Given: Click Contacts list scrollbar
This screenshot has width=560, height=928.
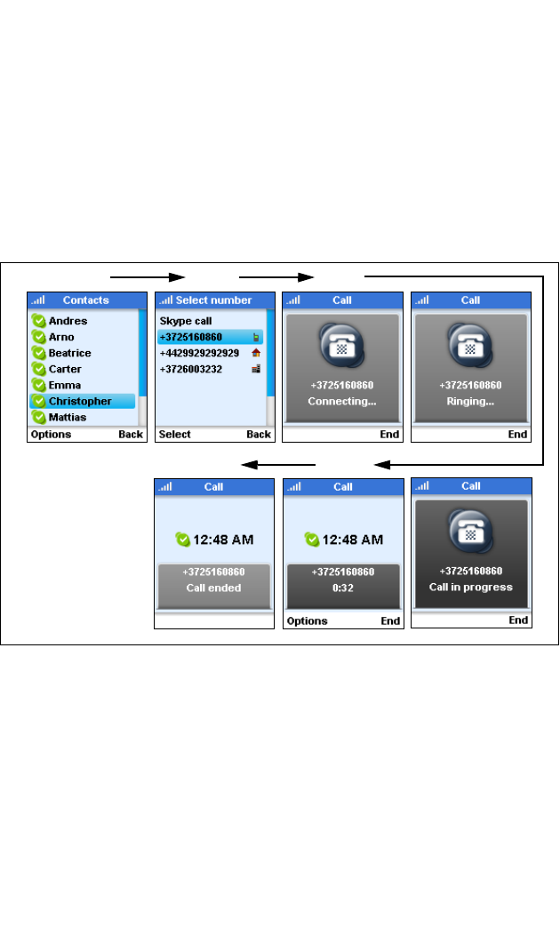Looking at the screenshot, I should [142, 367].
